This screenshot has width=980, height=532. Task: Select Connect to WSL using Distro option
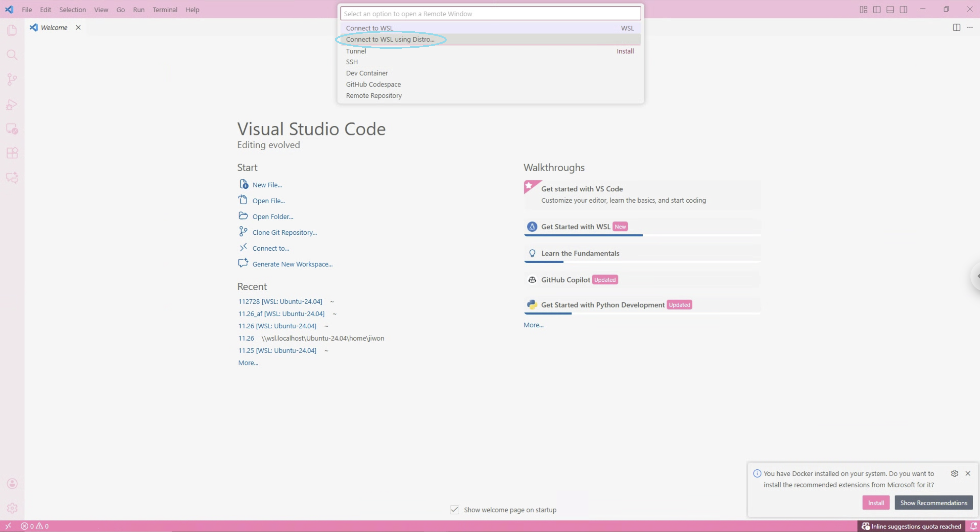pyautogui.click(x=390, y=39)
